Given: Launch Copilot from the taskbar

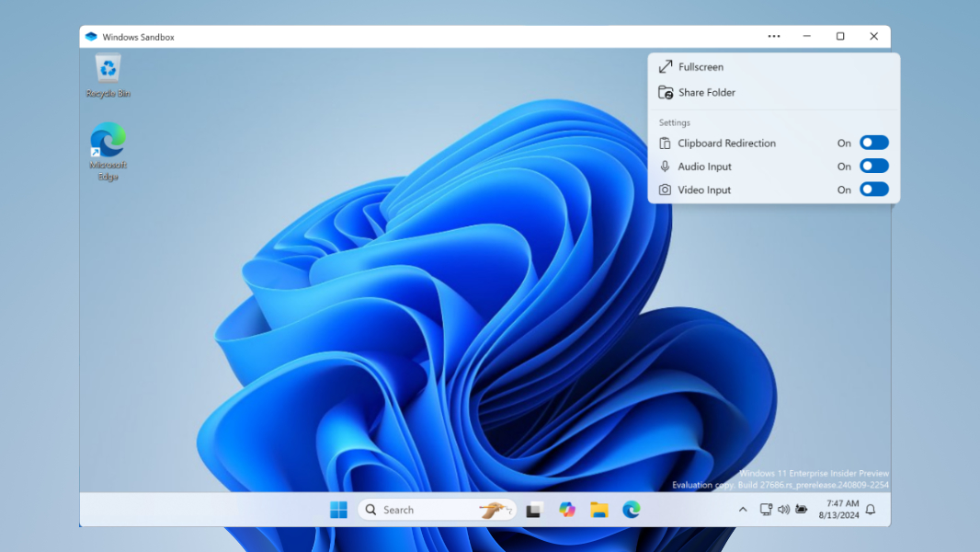Looking at the screenshot, I should (567, 510).
